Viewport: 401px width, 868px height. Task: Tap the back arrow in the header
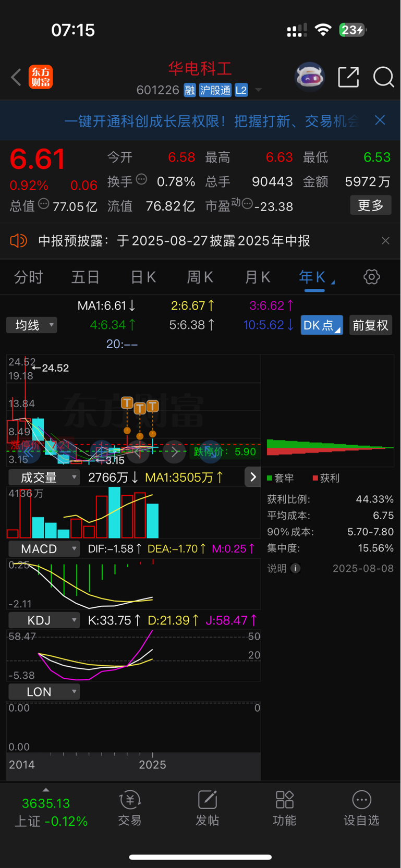[16, 77]
